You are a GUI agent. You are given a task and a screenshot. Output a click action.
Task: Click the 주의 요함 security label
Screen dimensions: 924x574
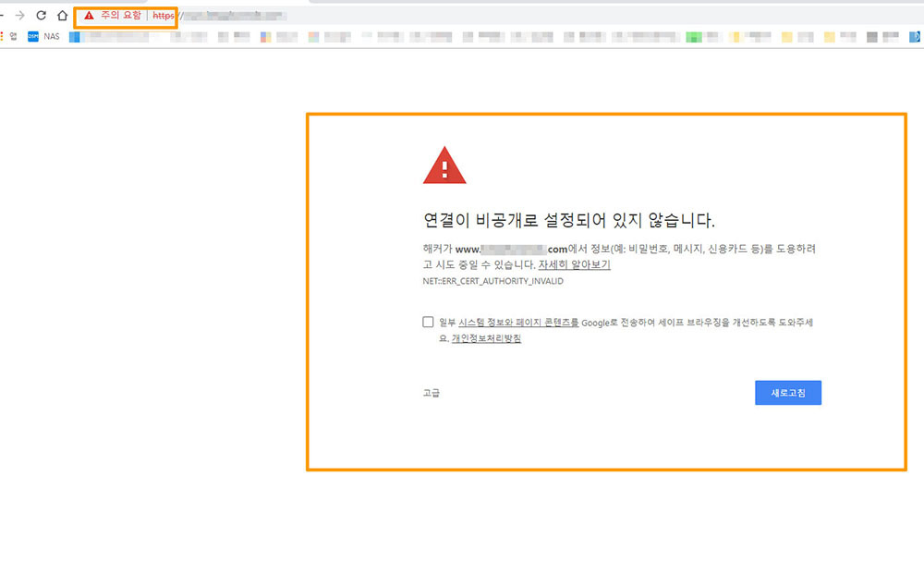121,16
